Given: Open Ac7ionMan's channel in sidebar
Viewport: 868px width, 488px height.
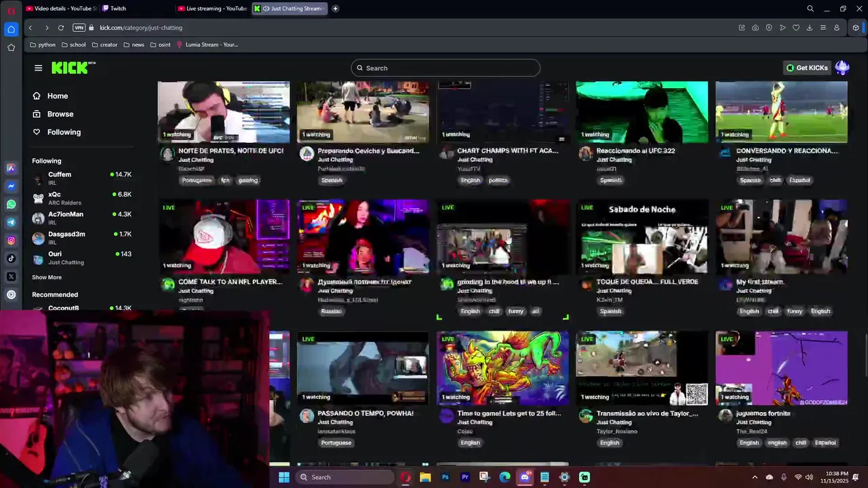Looking at the screenshot, I should point(82,218).
